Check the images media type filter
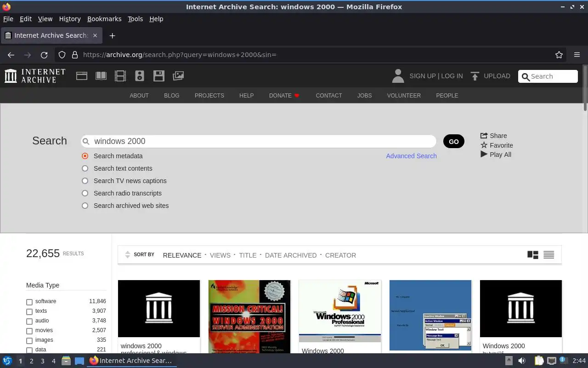 click(29, 341)
